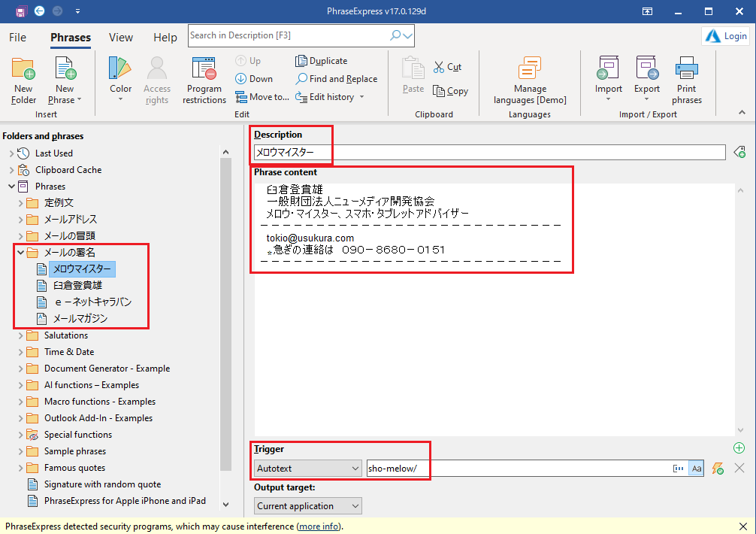This screenshot has height=534, width=756.
Task: Click the Manage languages icon
Action: tap(530, 70)
